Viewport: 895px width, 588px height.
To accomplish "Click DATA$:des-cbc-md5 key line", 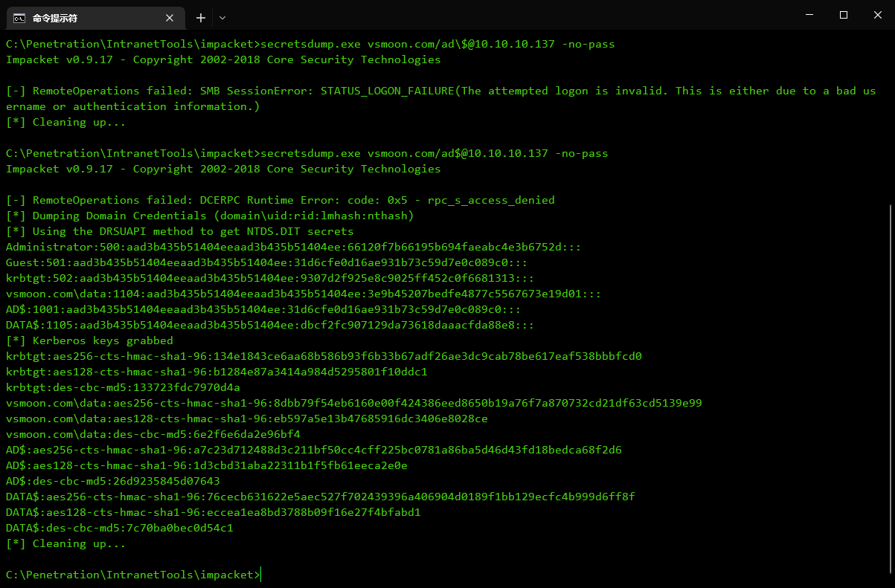I will (x=119, y=528).
